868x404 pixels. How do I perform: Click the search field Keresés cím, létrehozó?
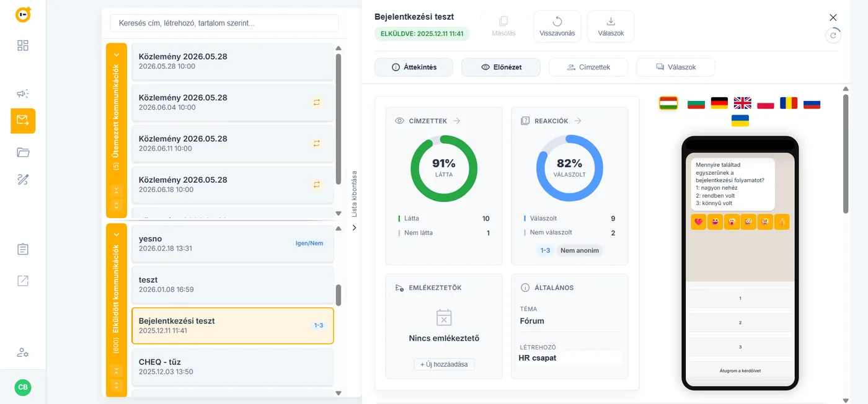click(224, 24)
